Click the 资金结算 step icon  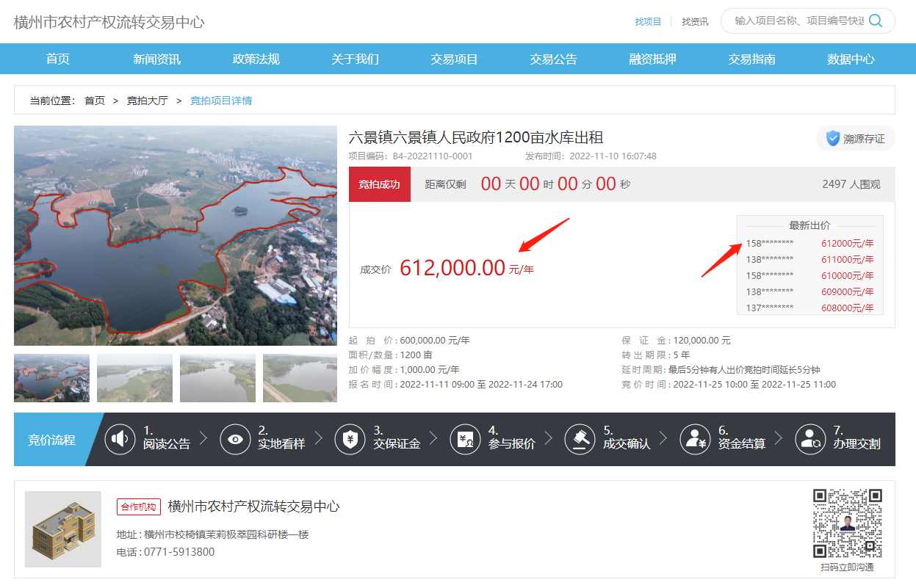point(694,439)
